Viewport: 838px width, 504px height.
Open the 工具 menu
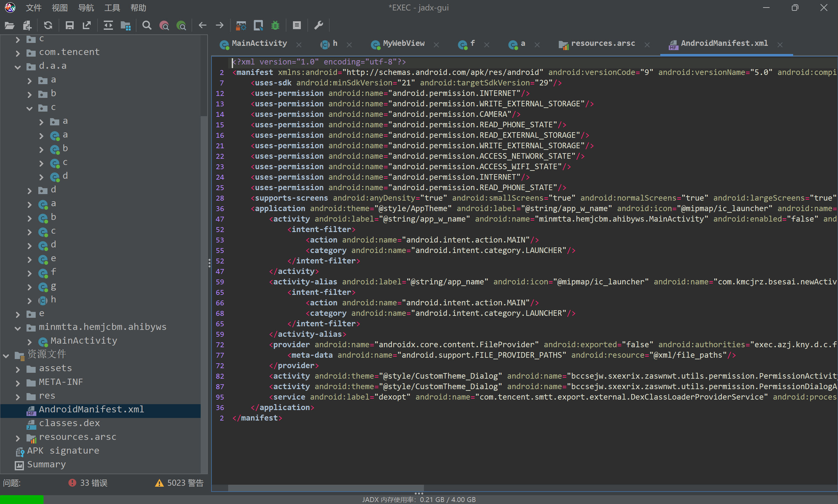[112, 8]
